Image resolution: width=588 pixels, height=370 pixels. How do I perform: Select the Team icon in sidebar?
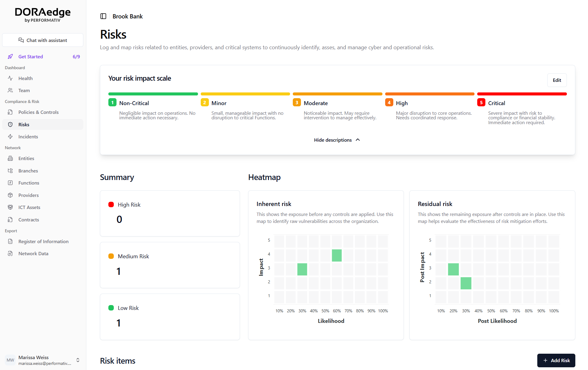[11, 90]
